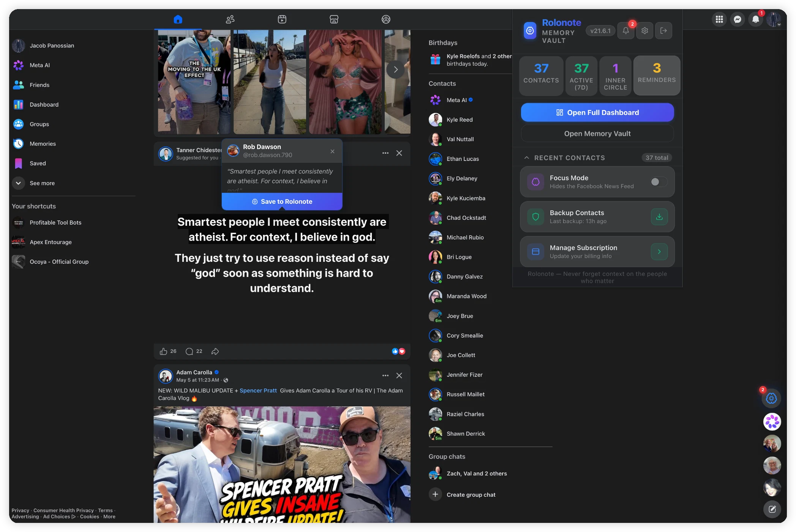
Task: Open the Reels video tab
Action: click(282, 19)
